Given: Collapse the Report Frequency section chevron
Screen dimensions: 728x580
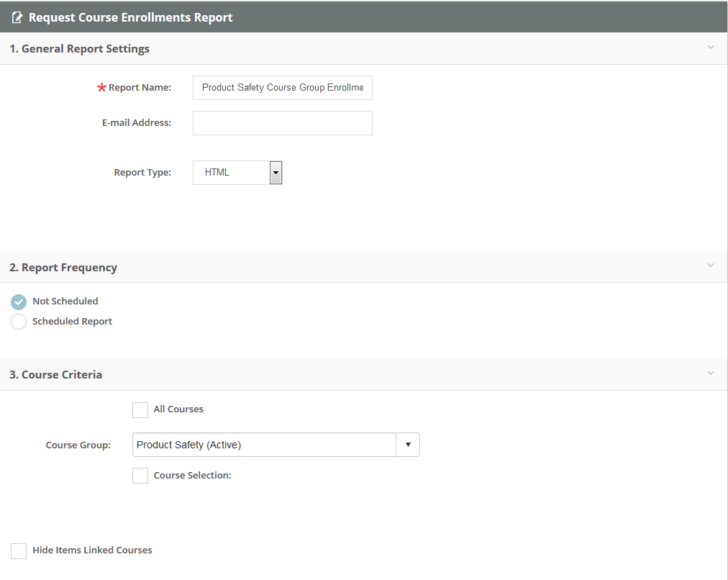Looking at the screenshot, I should point(711,266).
